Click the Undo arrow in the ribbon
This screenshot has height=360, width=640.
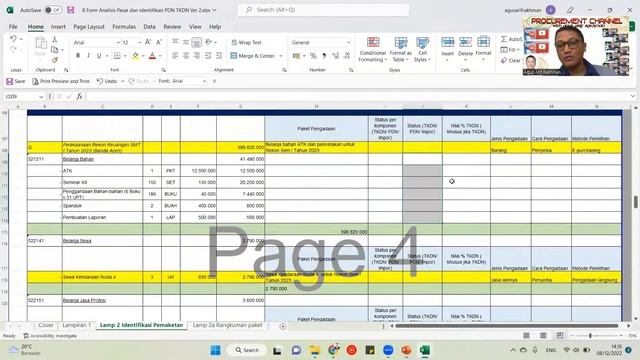(13, 39)
